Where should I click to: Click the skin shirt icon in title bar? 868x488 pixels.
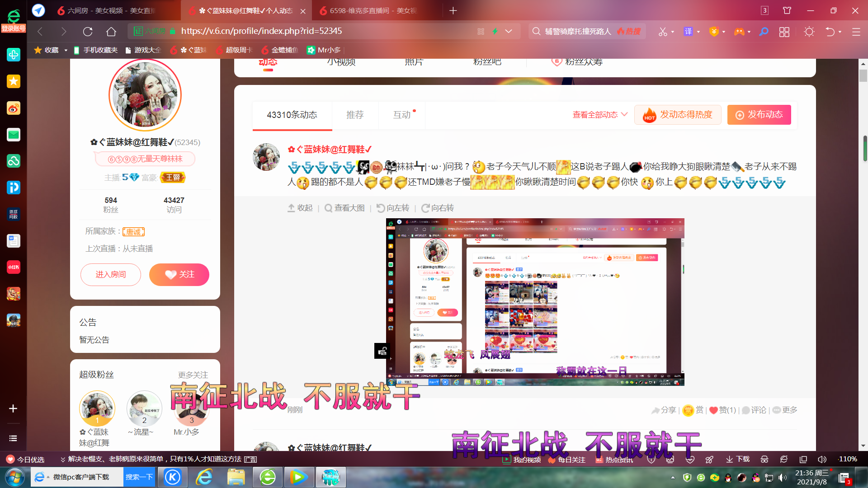(787, 10)
